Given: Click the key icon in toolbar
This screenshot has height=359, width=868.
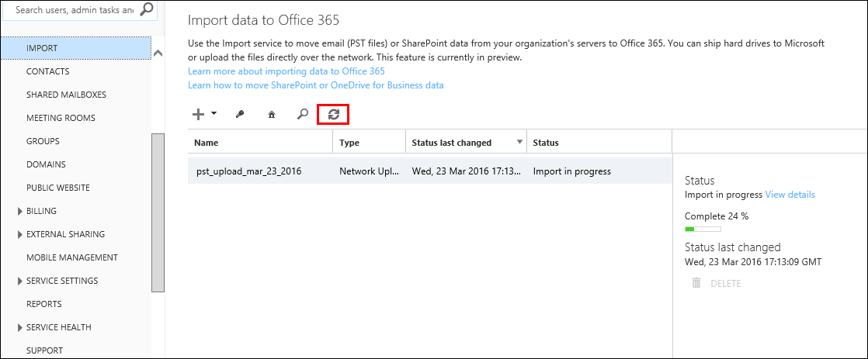Looking at the screenshot, I should point(240,115).
